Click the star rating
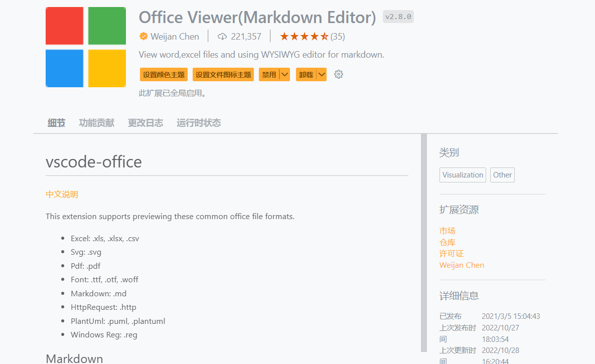 [304, 37]
